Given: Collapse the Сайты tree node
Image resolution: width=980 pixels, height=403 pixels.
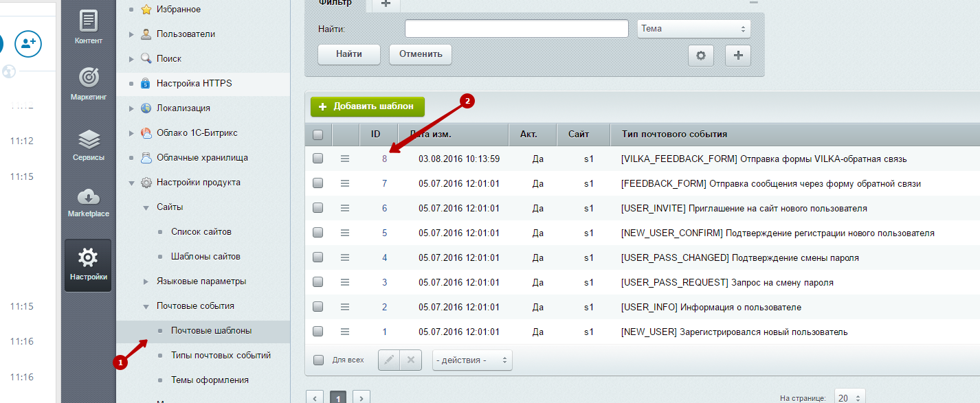Looking at the screenshot, I should (146, 207).
